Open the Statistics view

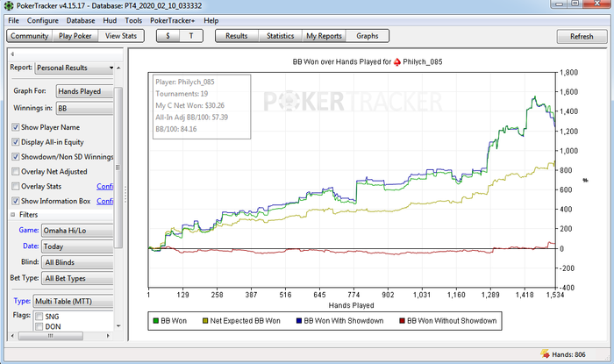pos(281,36)
